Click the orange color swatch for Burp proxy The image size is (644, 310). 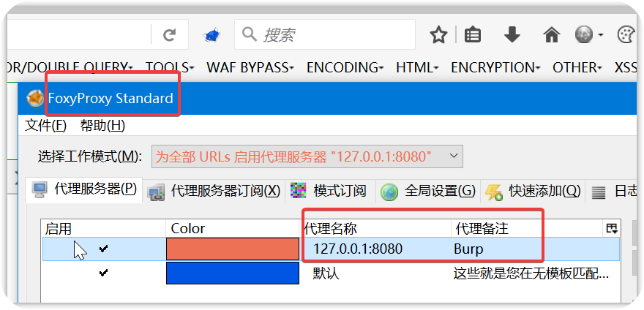(x=233, y=249)
